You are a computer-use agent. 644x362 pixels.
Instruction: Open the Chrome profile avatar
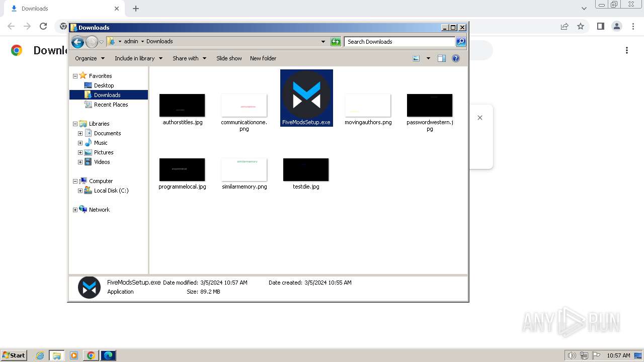[x=617, y=26]
